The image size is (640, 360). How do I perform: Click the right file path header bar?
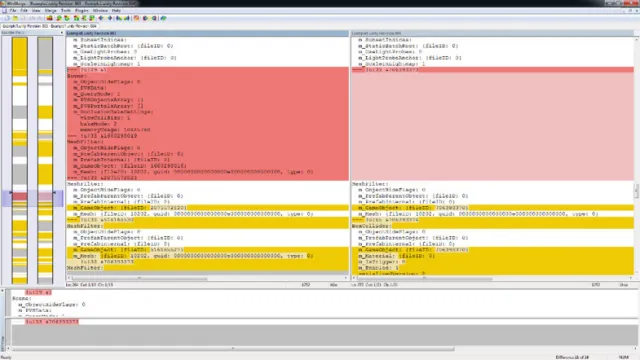pyautogui.click(x=493, y=33)
